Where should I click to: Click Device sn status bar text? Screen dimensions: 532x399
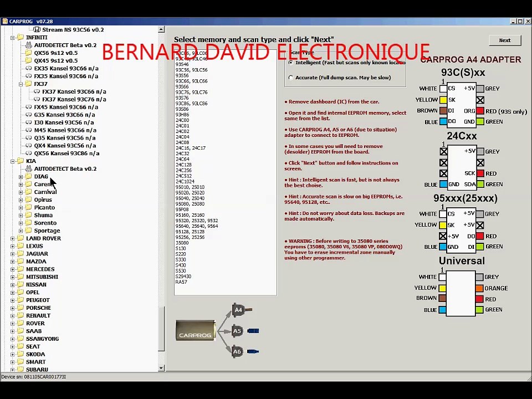34,377
